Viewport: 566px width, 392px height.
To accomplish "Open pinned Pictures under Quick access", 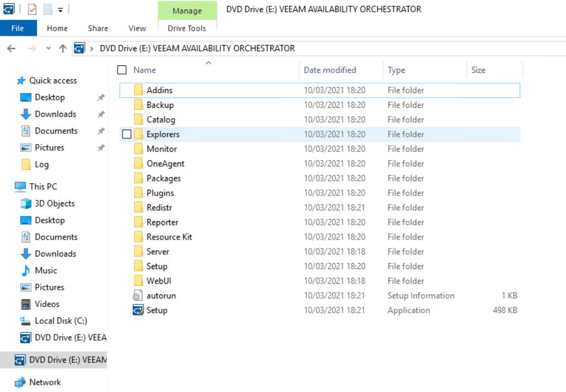I will point(50,147).
